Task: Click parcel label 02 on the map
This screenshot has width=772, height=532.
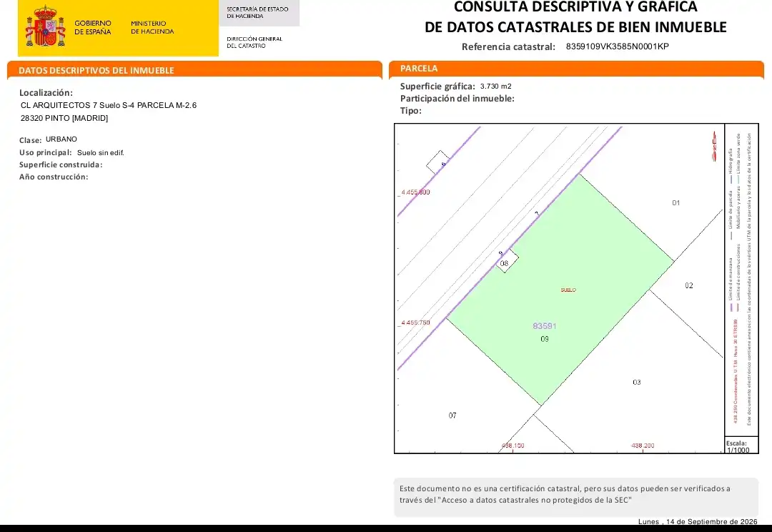Action: [x=689, y=286]
